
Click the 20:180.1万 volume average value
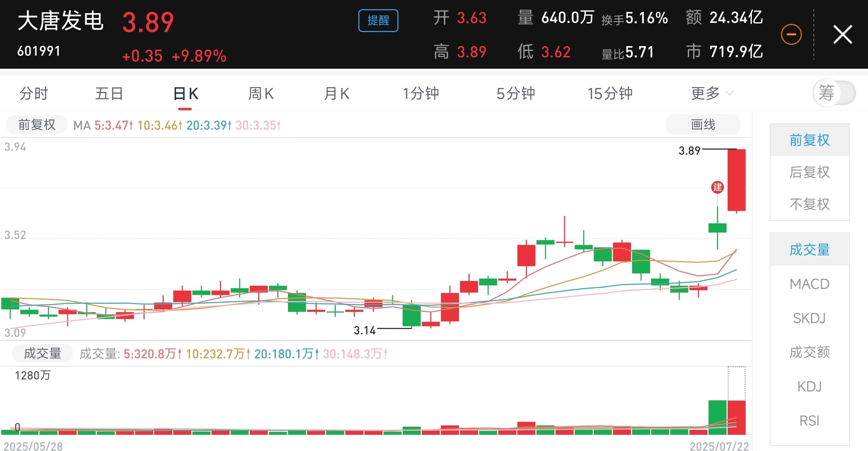(287, 354)
